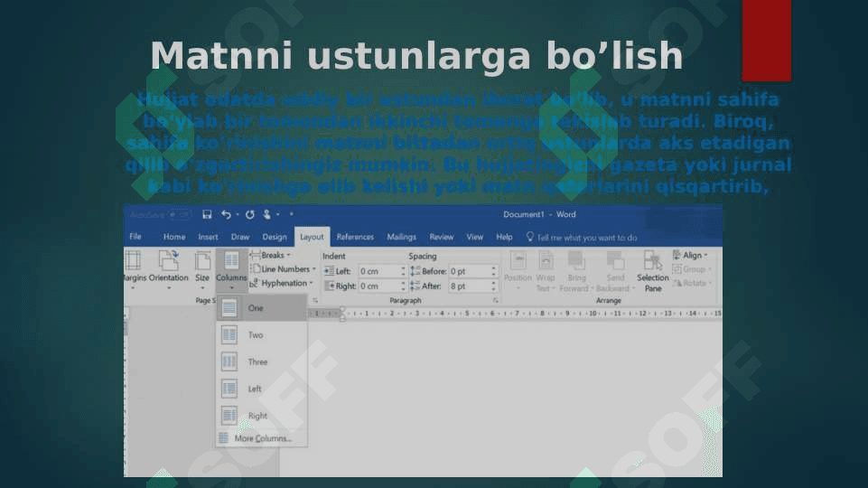Open the File menu

[x=135, y=237]
